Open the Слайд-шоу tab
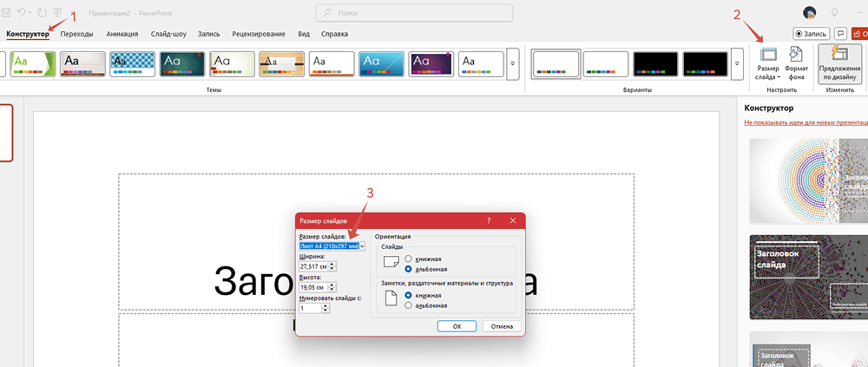The height and width of the screenshot is (367, 868). coord(168,34)
